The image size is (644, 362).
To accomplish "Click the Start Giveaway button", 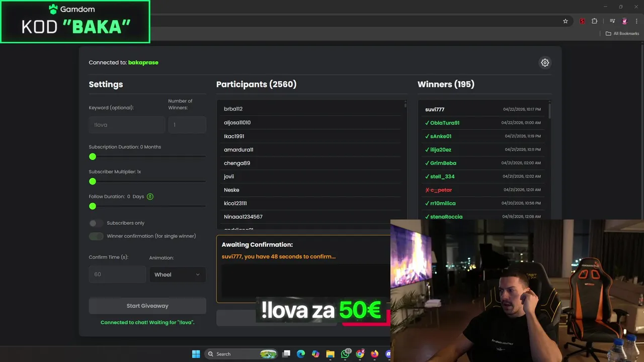I will pos(147,306).
